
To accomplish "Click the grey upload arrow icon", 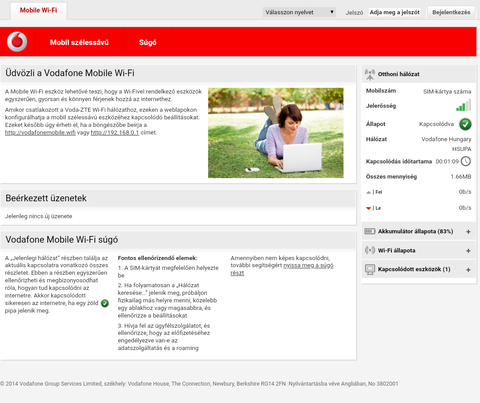I will (x=368, y=192).
